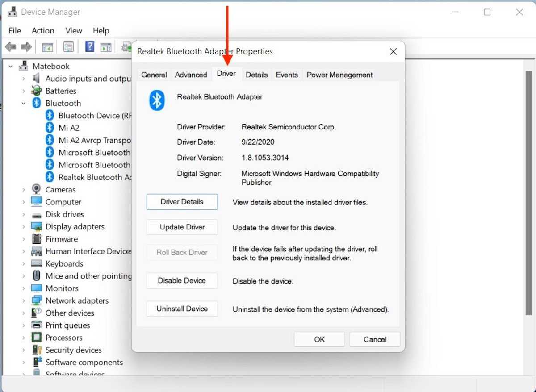Click the show/hide console tree toolbar icon
Screen dimensions: 536x392
pos(47,47)
